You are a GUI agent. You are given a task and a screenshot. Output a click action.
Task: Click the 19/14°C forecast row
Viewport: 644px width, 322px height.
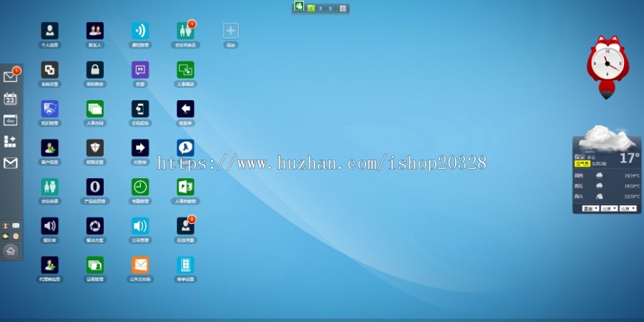click(x=607, y=176)
